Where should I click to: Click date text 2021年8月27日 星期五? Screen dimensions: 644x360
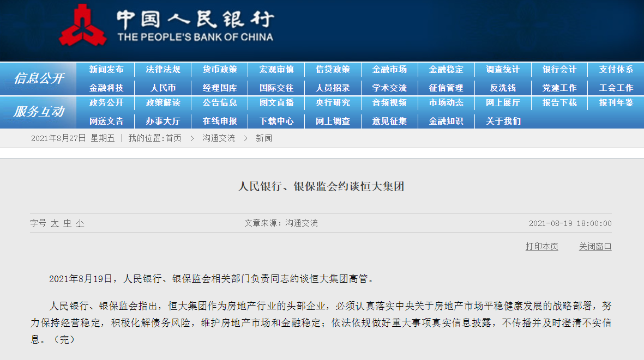click(73, 138)
